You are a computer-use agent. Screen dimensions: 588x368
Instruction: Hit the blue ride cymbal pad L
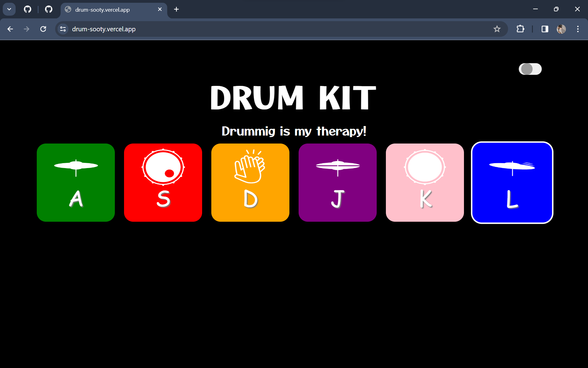(x=512, y=182)
